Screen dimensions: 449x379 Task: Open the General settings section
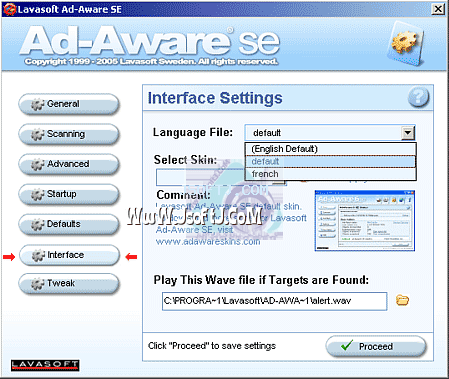click(x=69, y=104)
